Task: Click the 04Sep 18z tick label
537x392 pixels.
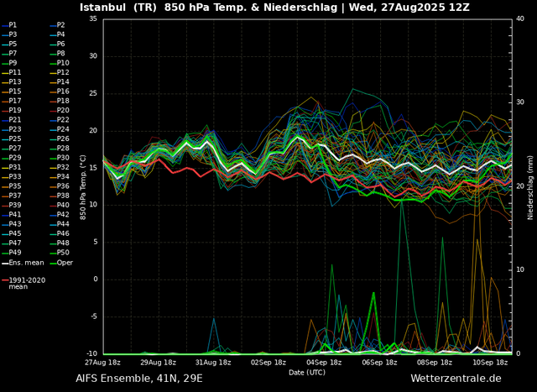Action: pyautogui.click(x=324, y=363)
